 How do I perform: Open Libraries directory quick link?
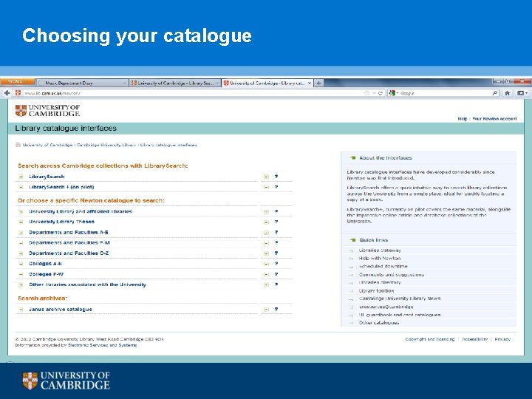(380, 282)
